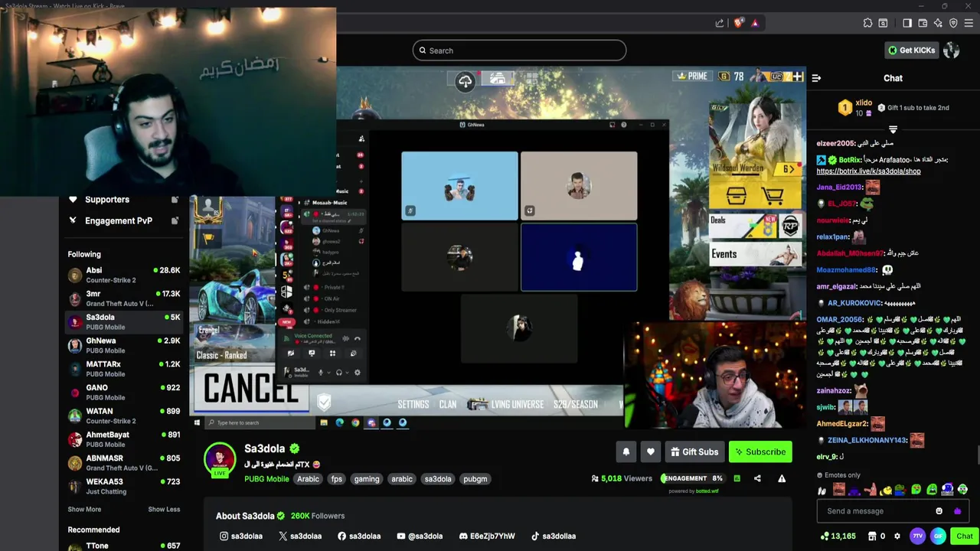
Task: Open WATAN's channel in Following list
Action: tap(123, 416)
